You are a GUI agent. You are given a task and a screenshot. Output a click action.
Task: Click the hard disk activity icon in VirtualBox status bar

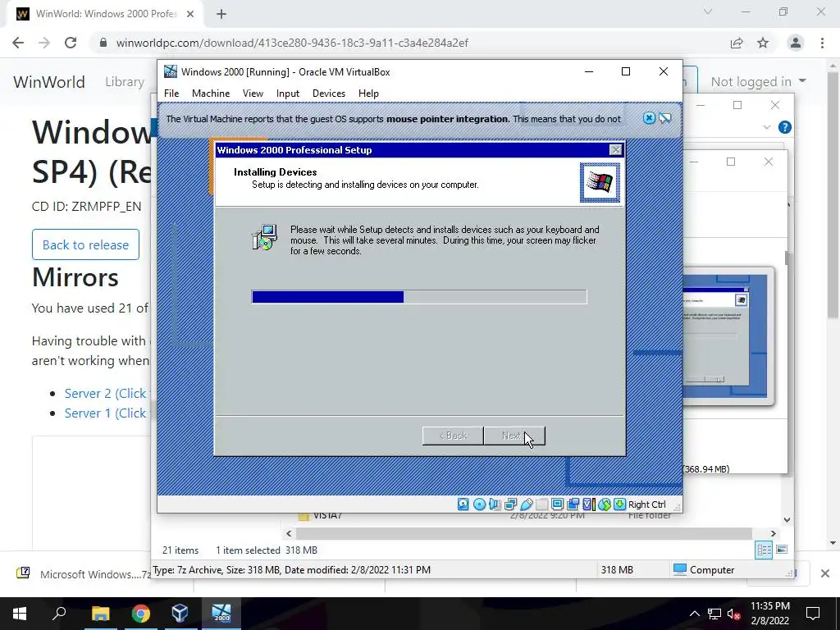[463, 504]
